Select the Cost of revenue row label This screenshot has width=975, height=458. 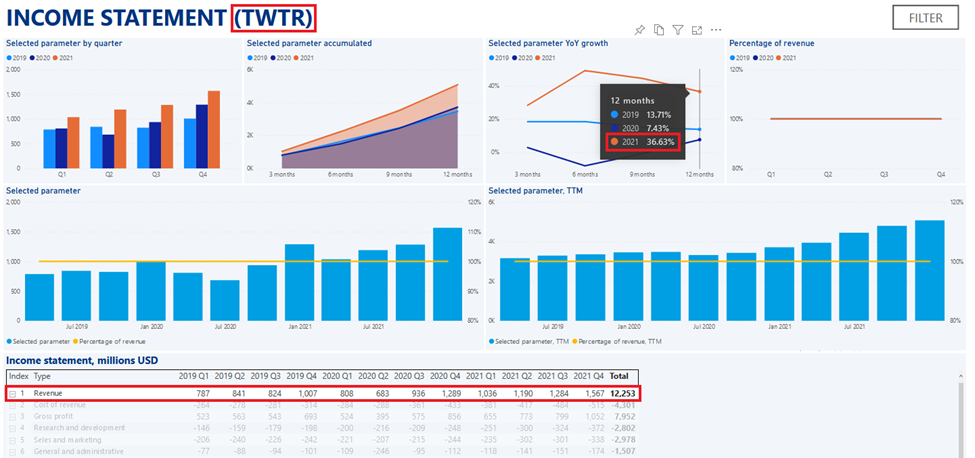(60, 405)
